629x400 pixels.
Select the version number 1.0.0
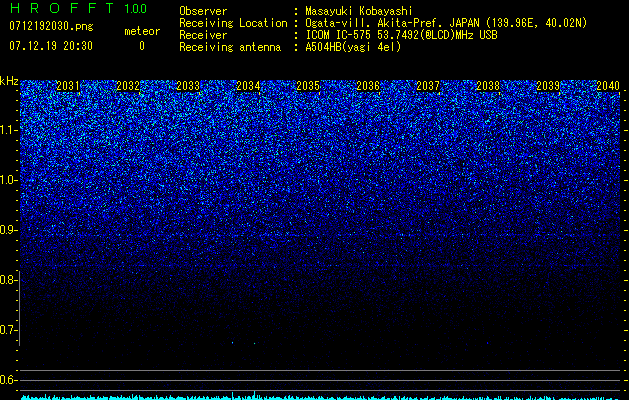pos(135,8)
